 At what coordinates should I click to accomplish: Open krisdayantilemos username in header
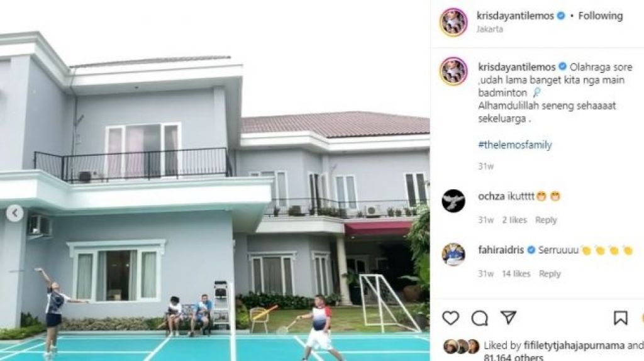(515, 16)
